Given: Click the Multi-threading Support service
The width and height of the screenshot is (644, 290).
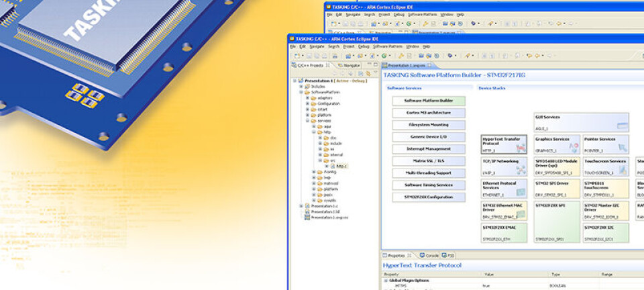Looking at the screenshot, I should [x=429, y=173].
